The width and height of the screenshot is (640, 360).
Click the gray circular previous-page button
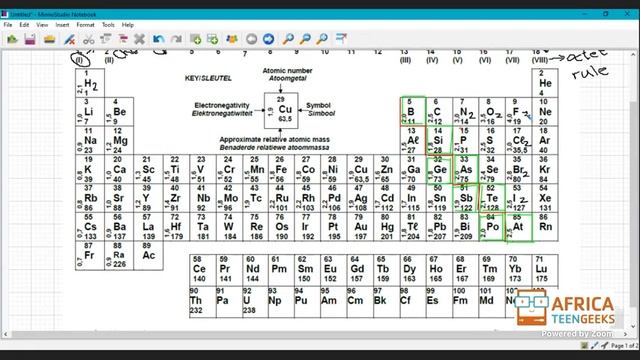[251, 39]
